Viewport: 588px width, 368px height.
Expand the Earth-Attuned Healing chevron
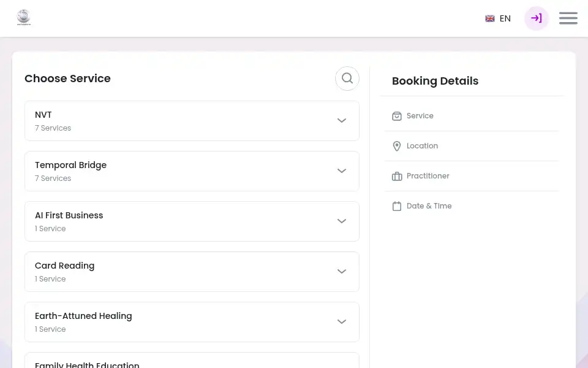[x=342, y=322]
